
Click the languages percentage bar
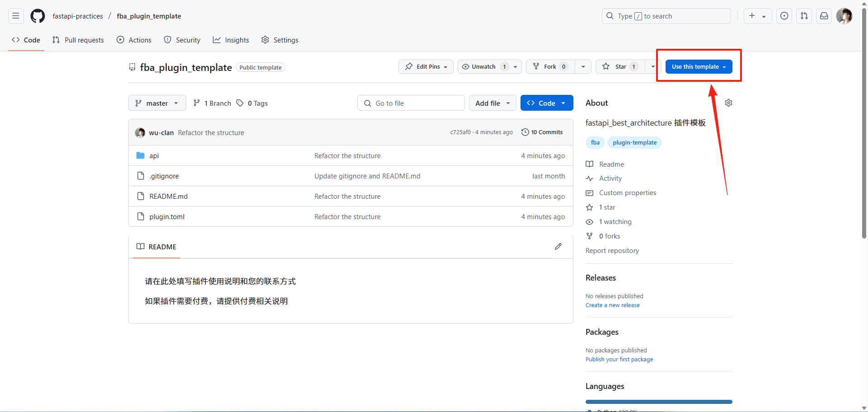coord(658,402)
